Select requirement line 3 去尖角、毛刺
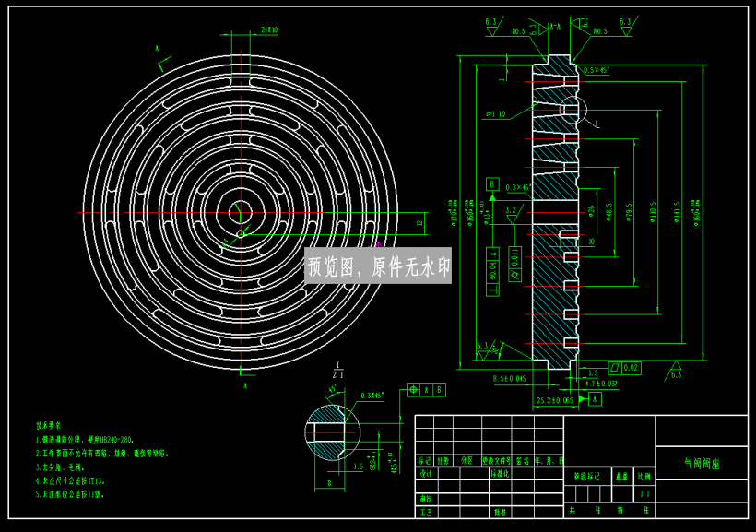This screenshot has height=532, width=756. [60, 467]
